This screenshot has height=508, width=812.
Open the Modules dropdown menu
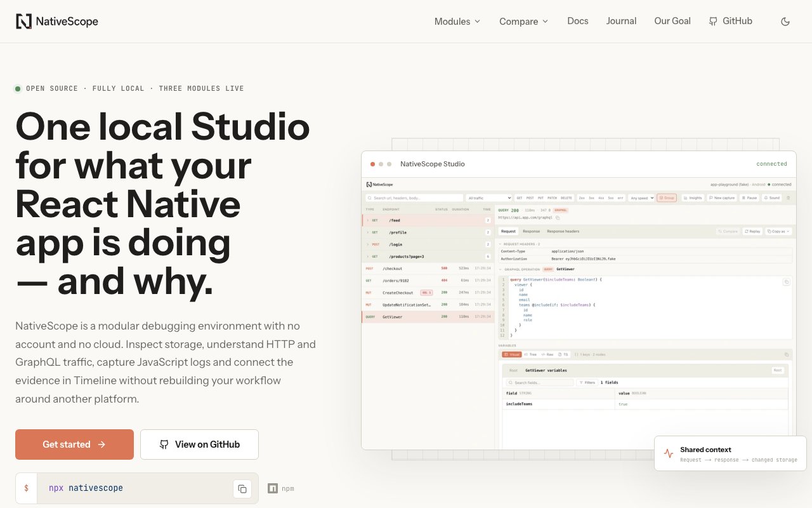pyautogui.click(x=457, y=22)
